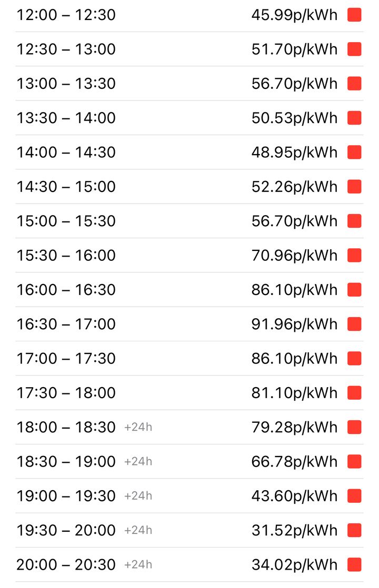Click the 48.95p/kWh price value
The width and height of the screenshot is (379, 588).
click(295, 153)
